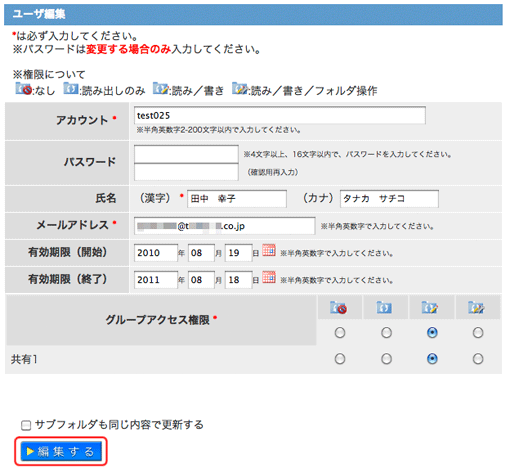Click the kana name field タナカ サチコ
Image resolution: width=510 pixels, height=468 pixels.
(389, 199)
